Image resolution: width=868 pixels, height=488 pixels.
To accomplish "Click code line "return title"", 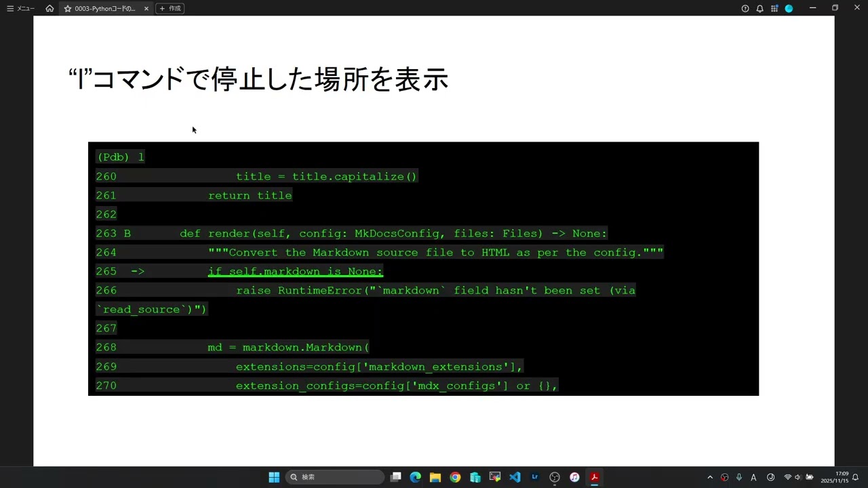I will 250,195.
